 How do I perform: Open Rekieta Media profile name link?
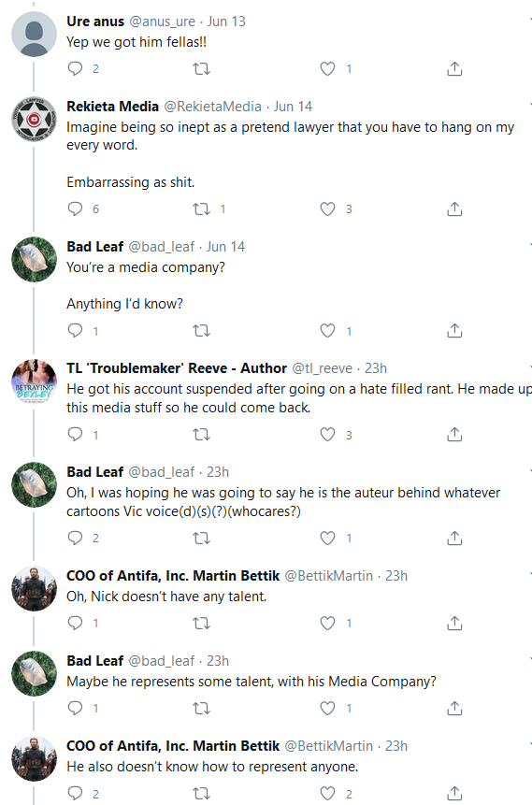[112, 107]
